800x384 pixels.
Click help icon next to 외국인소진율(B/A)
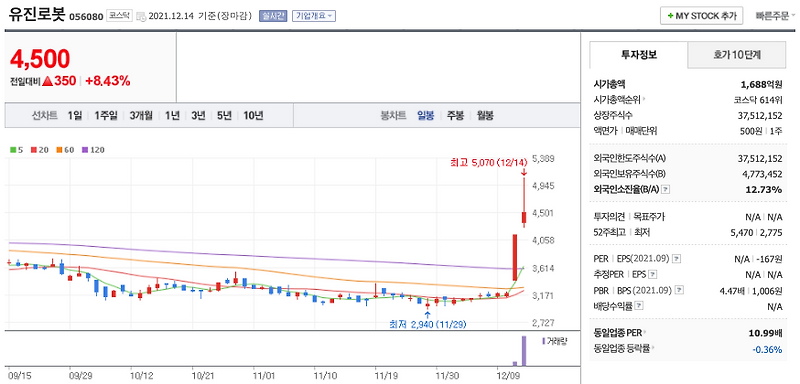665,190
